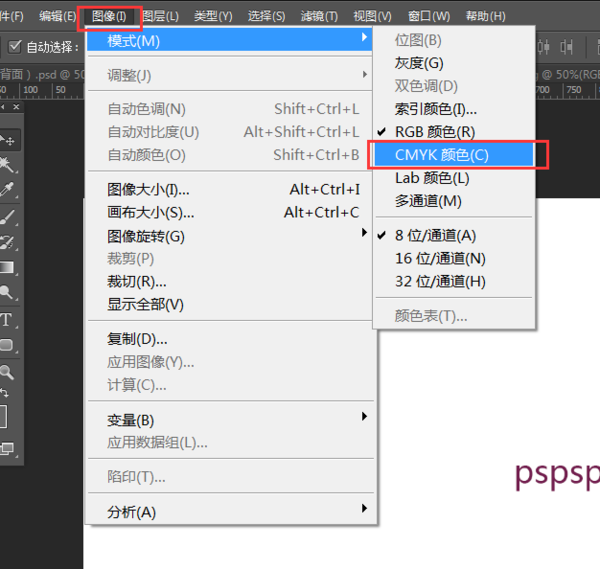Collapse the toolbox with the double arrow
Screen dimensions: 600x569
pos(3,107)
